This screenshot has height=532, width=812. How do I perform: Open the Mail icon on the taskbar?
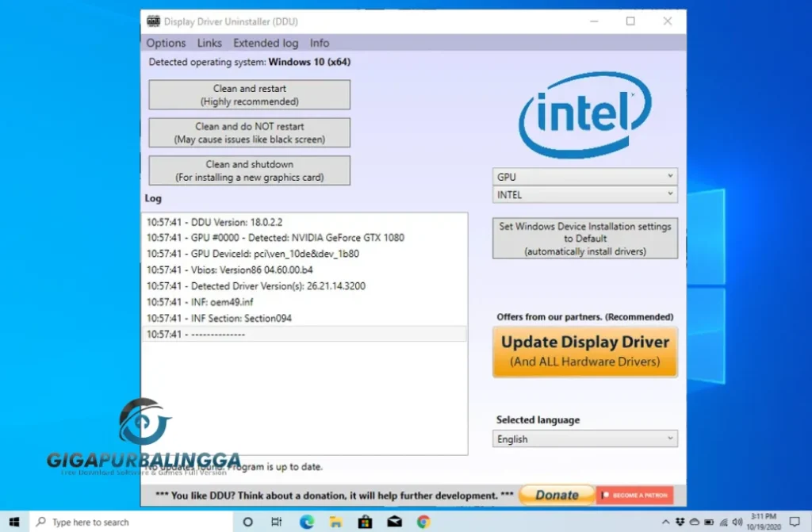[x=394, y=522]
